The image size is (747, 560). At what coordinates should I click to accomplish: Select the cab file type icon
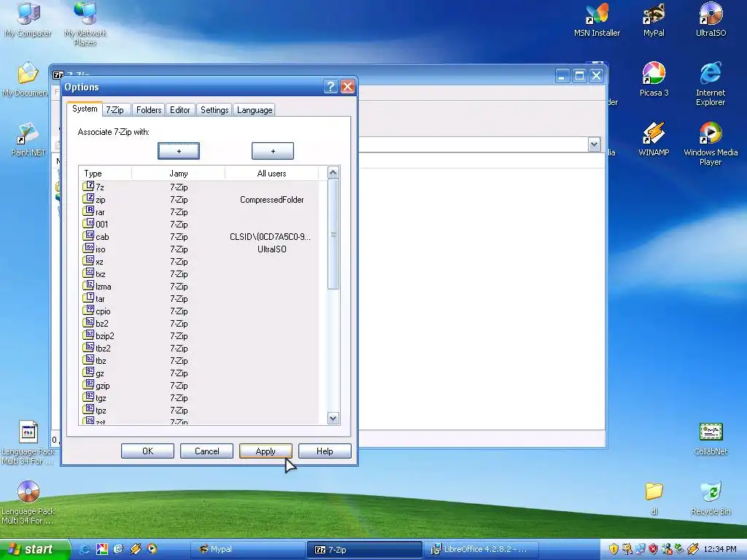pos(88,236)
